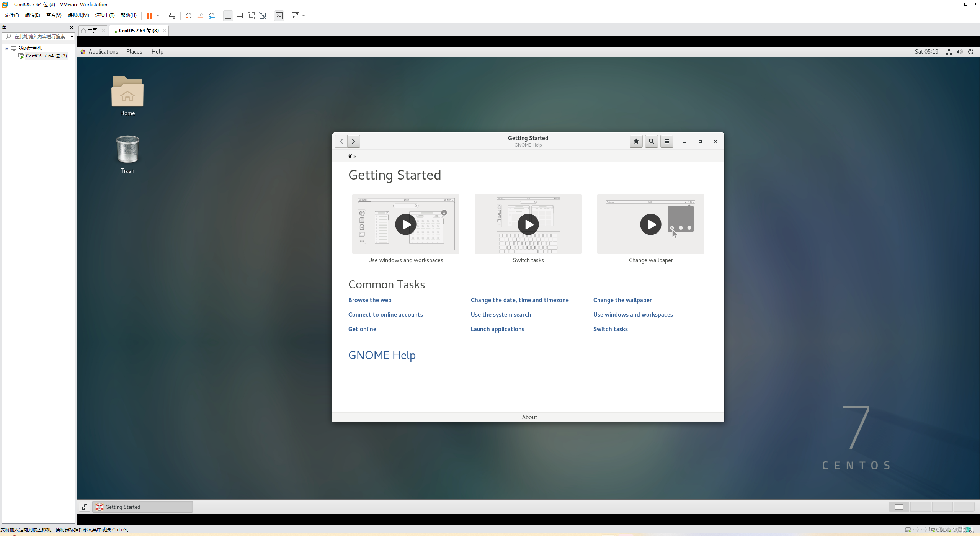Image resolution: width=980 pixels, height=536 pixels.
Task: Select the first workspace in the workspace switcher
Action: 899,507
